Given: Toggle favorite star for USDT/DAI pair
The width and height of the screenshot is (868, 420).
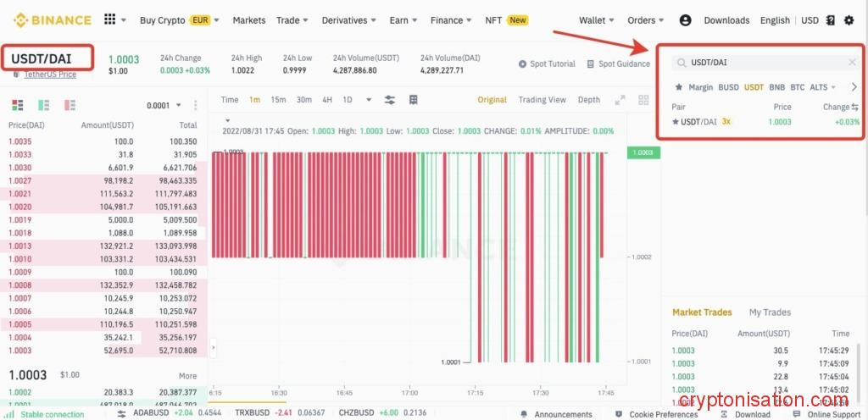Looking at the screenshot, I should pyautogui.click(x=676, y=122).
